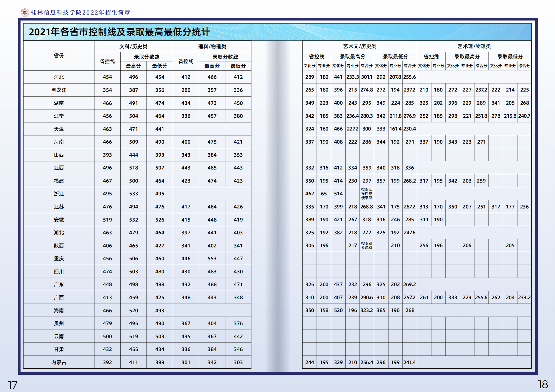Select the 文科/历史类 column header

click(133, 47)
